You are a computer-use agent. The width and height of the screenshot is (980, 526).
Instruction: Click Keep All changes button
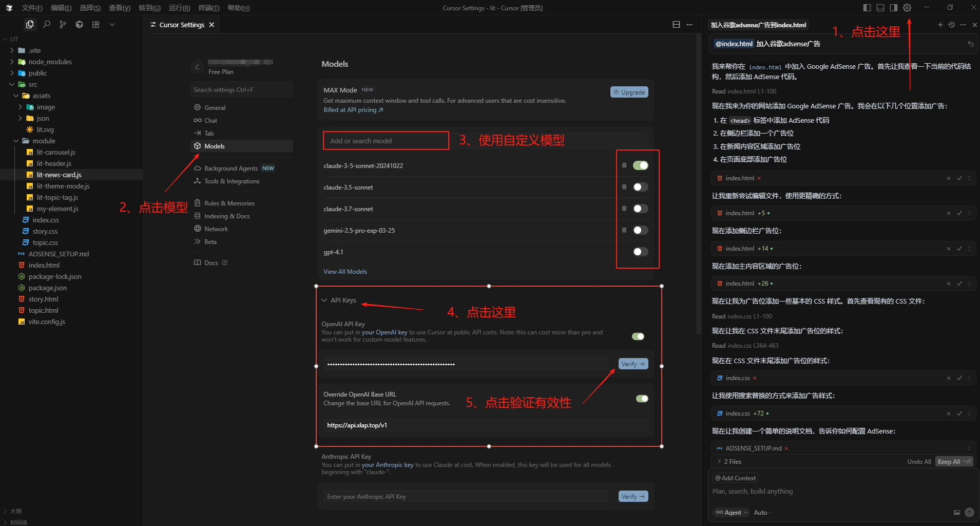pyautogui.click(x=954, y=462)
